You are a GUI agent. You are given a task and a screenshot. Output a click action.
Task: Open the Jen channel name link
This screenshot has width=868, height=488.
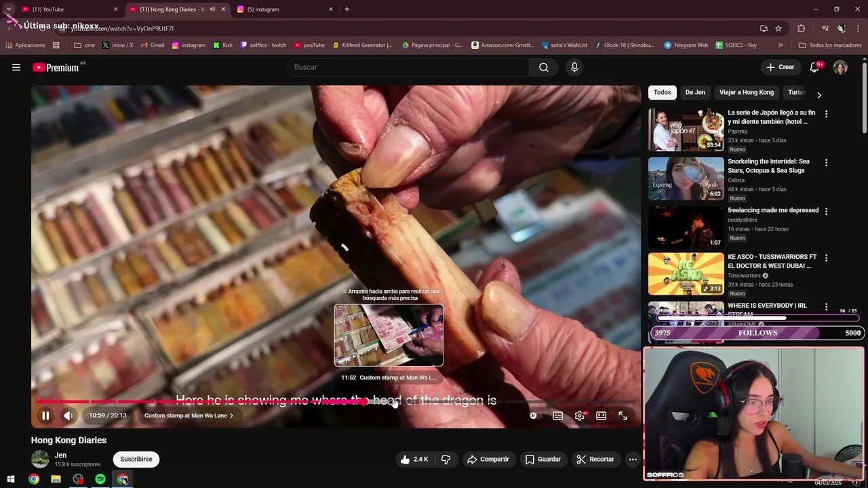pyautogui.click(x=61, y=455)
